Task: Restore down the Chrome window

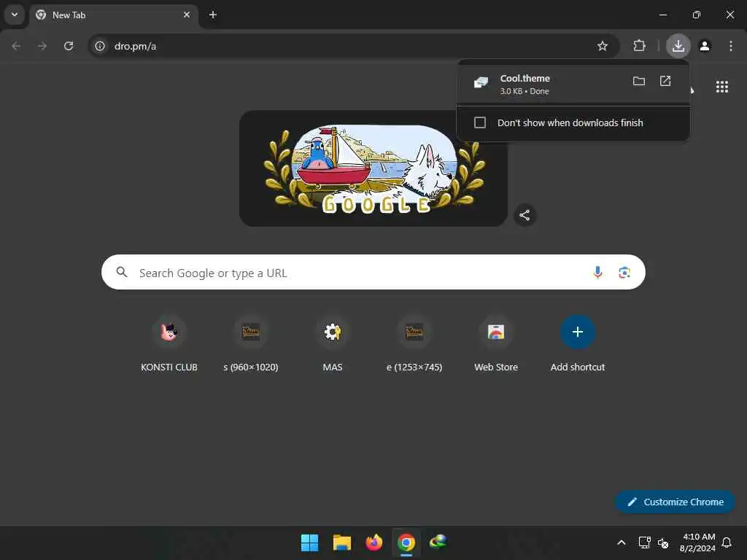Action: point(697,15)
